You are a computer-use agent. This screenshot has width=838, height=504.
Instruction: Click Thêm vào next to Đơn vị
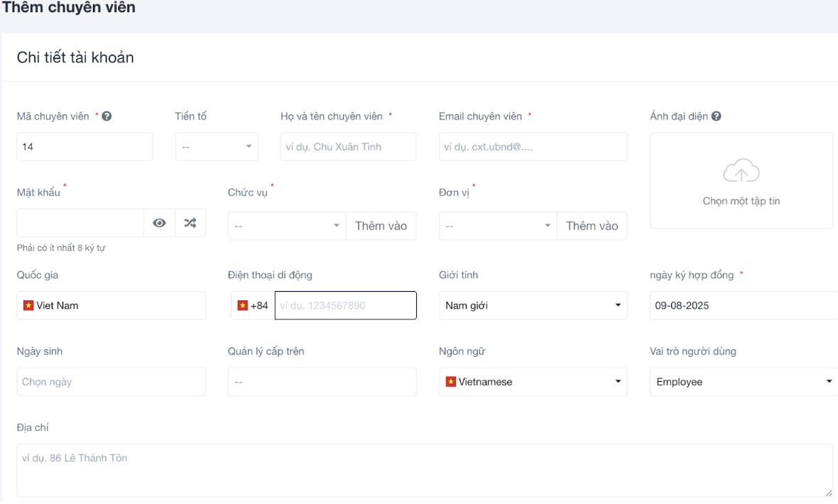click(592, 226)
